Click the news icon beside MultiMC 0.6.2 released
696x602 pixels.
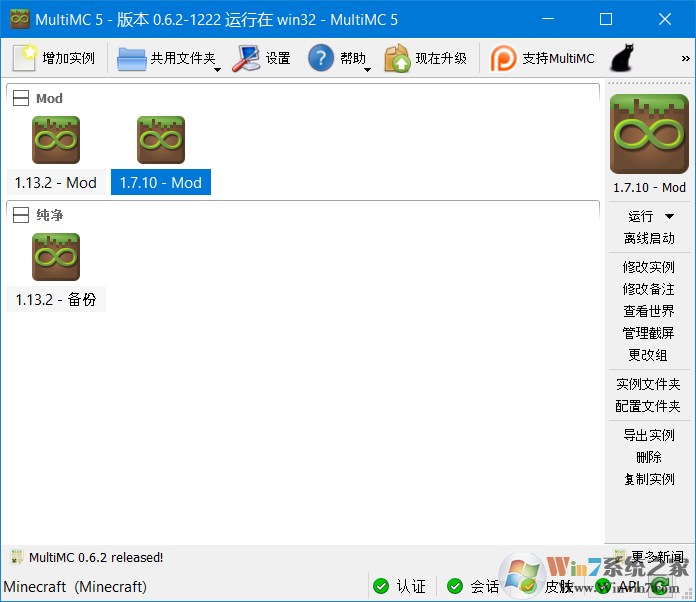[x=17, y=557]
